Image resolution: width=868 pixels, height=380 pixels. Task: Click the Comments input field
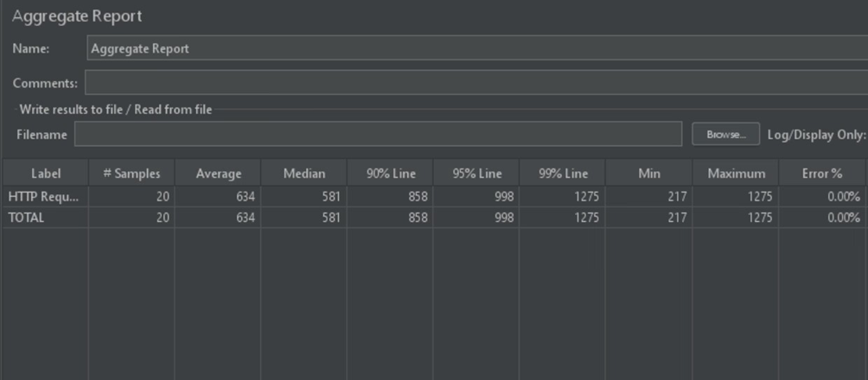click(475, 83)
